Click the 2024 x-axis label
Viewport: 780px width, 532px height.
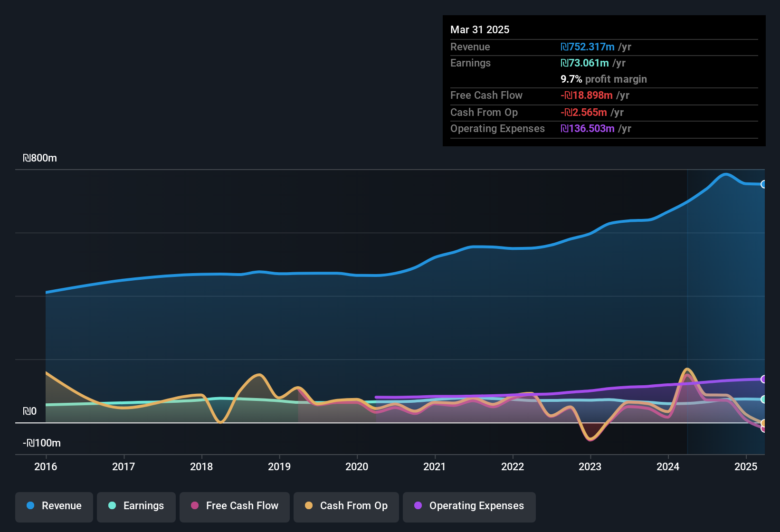668,466
